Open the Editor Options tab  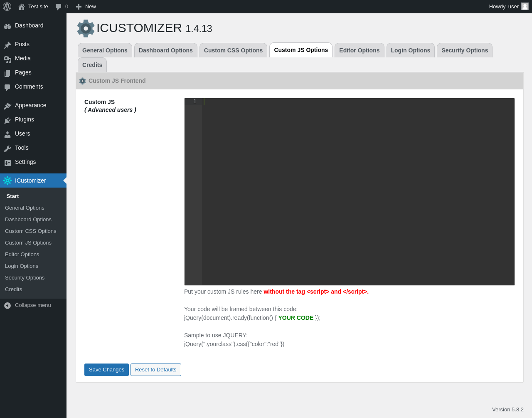[360, 50]
